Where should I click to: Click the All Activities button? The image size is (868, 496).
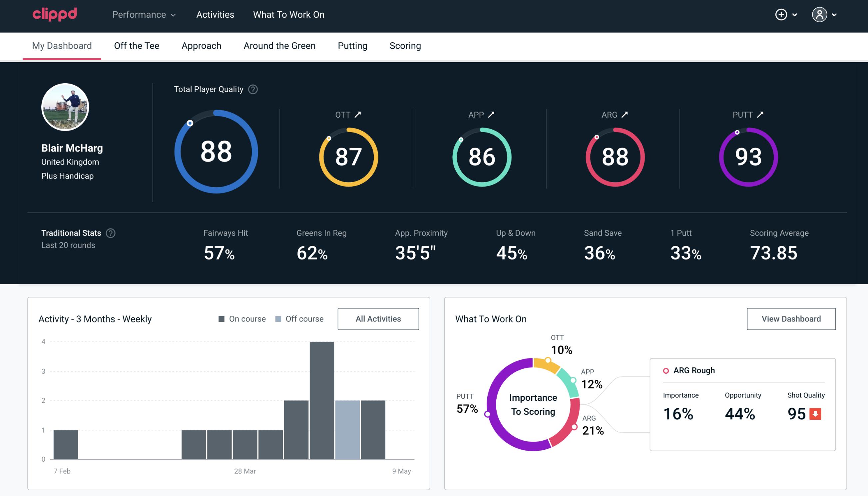pos(377,318)
